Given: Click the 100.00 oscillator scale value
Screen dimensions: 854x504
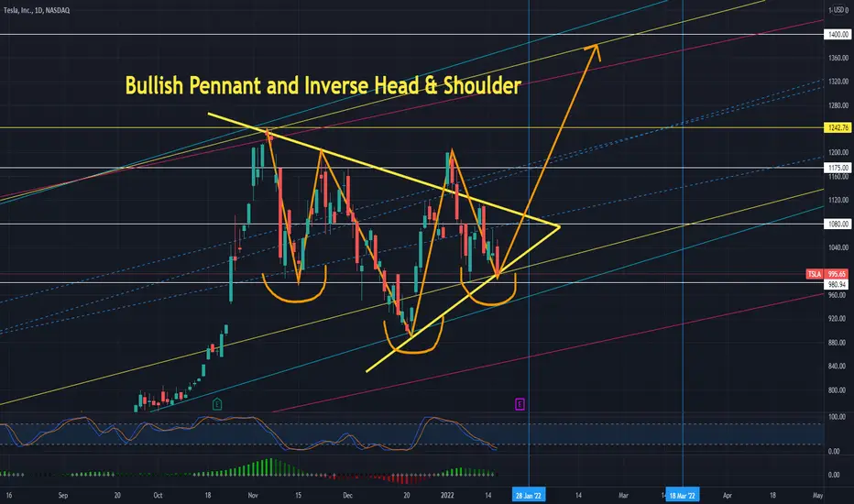Looking at the screenshot, I should pyautogui.click(x=838, y=417).
